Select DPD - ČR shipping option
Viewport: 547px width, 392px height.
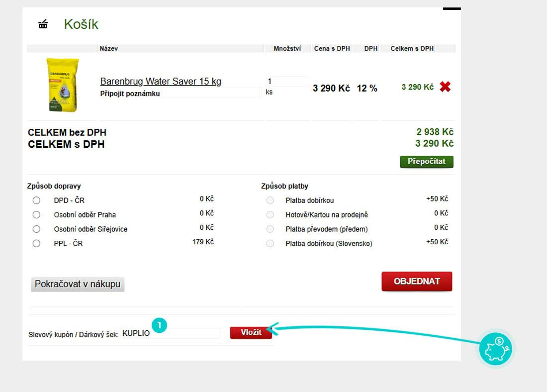tap(36, 200)
